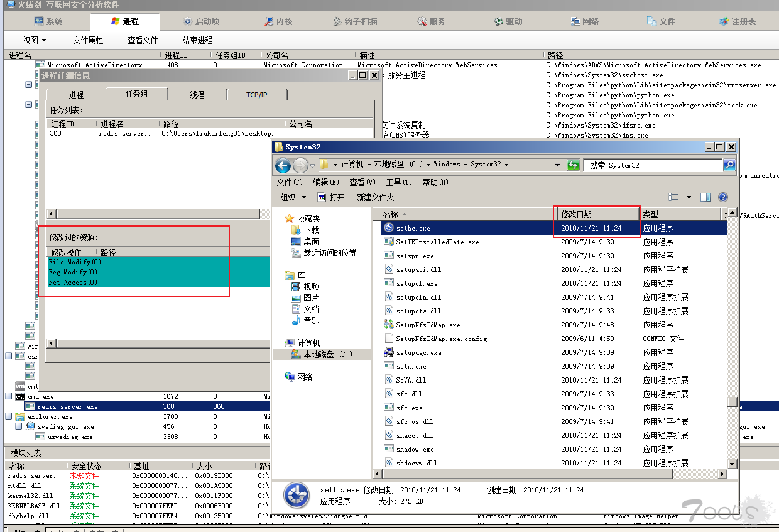Toggle the preview pane icon
Image resolution: width=779 pixels, height=532 pixels.
[705, 197]
